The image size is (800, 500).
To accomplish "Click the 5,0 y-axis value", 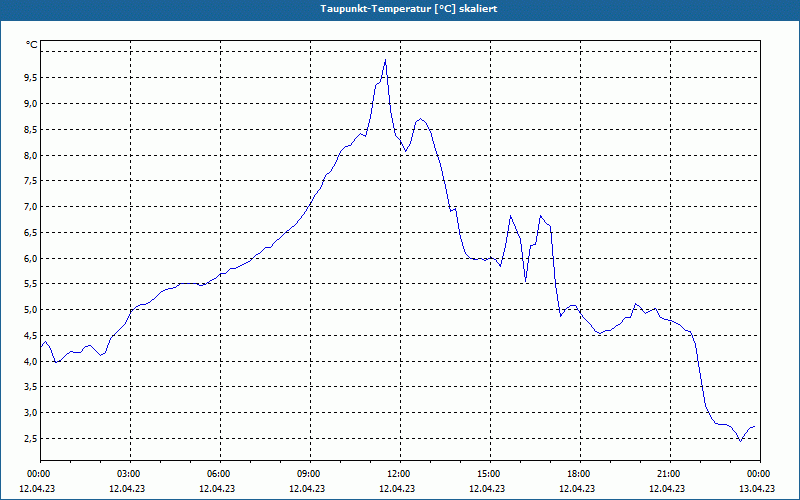I will pyautogui.click(x=31, y=310).
